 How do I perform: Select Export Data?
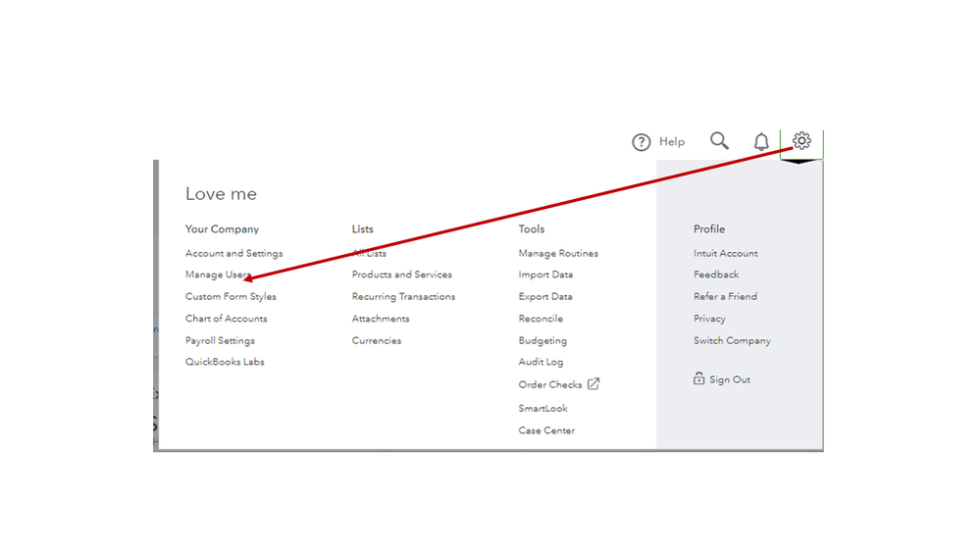pyautogui.click(x=545, y=297)
